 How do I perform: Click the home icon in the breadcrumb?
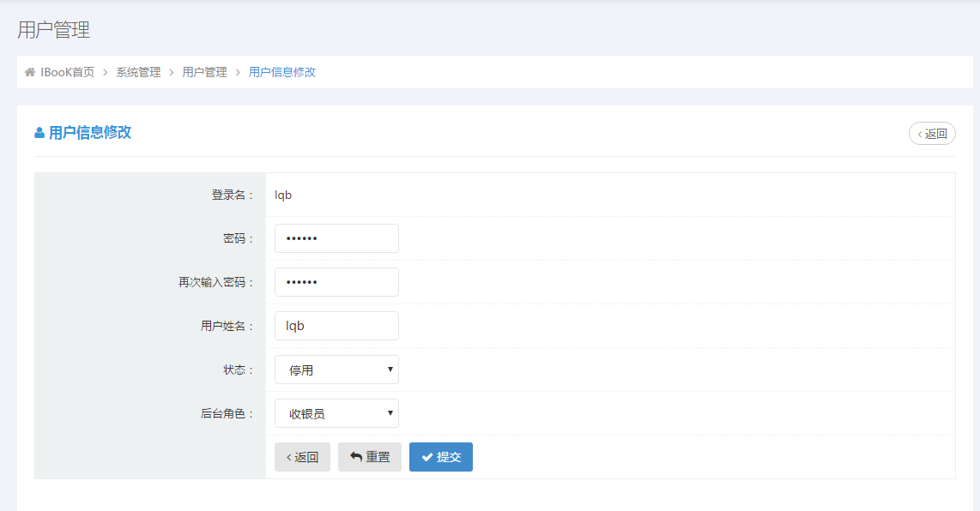click(30, 72)
